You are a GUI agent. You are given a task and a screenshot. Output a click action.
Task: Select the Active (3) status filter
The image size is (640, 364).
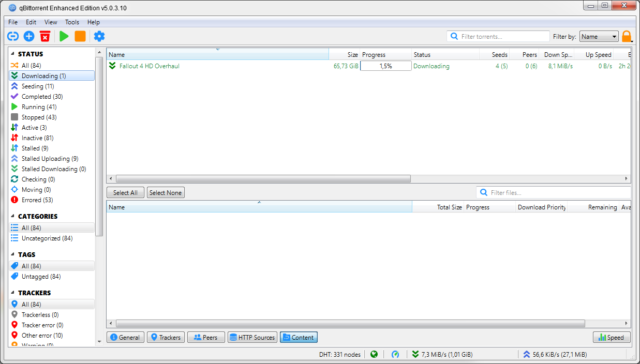(52, 127)
